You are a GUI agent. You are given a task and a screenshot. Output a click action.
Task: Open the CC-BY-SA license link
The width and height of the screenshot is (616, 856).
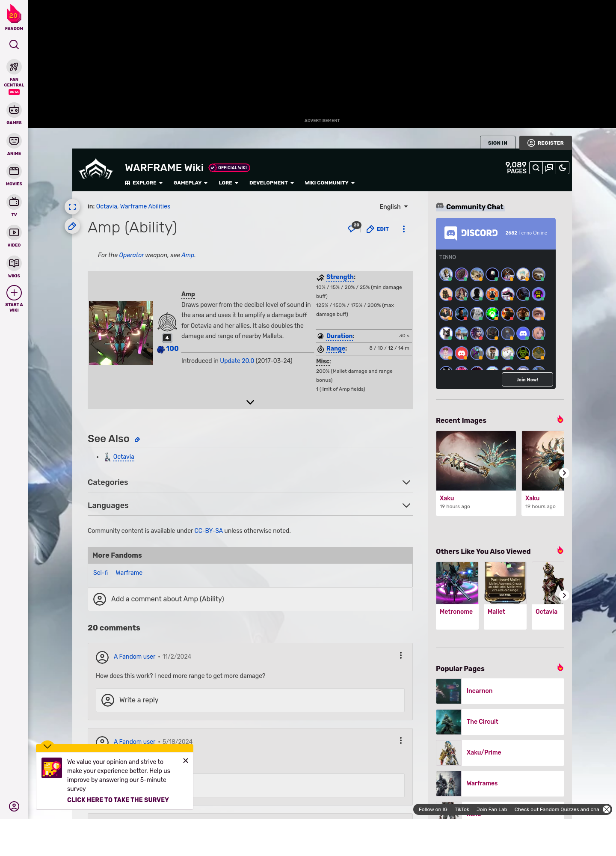208,531
